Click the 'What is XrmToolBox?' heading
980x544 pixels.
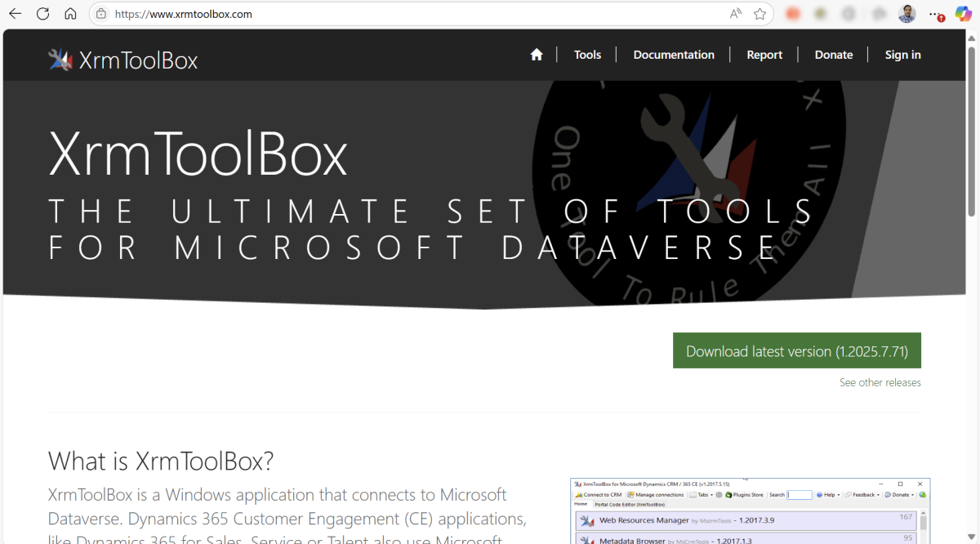click(161, 461)
